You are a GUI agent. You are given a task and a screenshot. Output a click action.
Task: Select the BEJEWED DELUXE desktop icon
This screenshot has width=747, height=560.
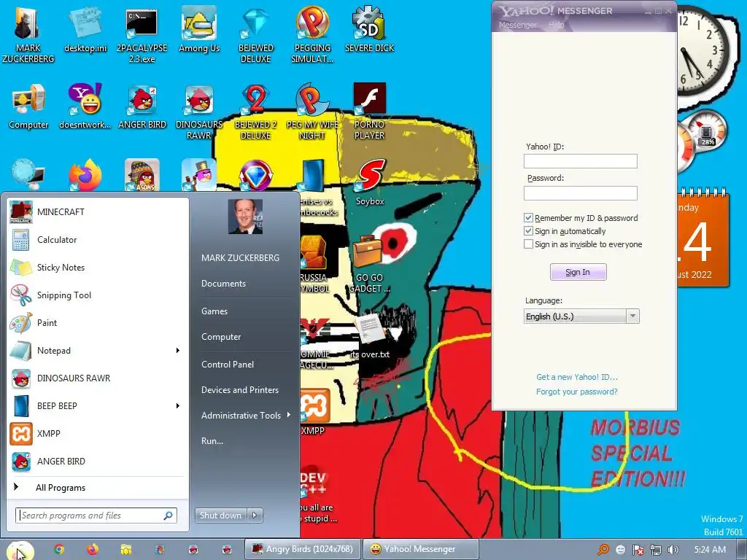(255, 34)
